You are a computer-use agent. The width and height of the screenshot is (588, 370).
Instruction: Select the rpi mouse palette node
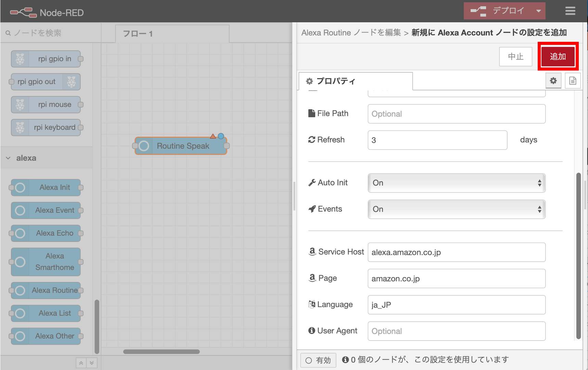46,104
